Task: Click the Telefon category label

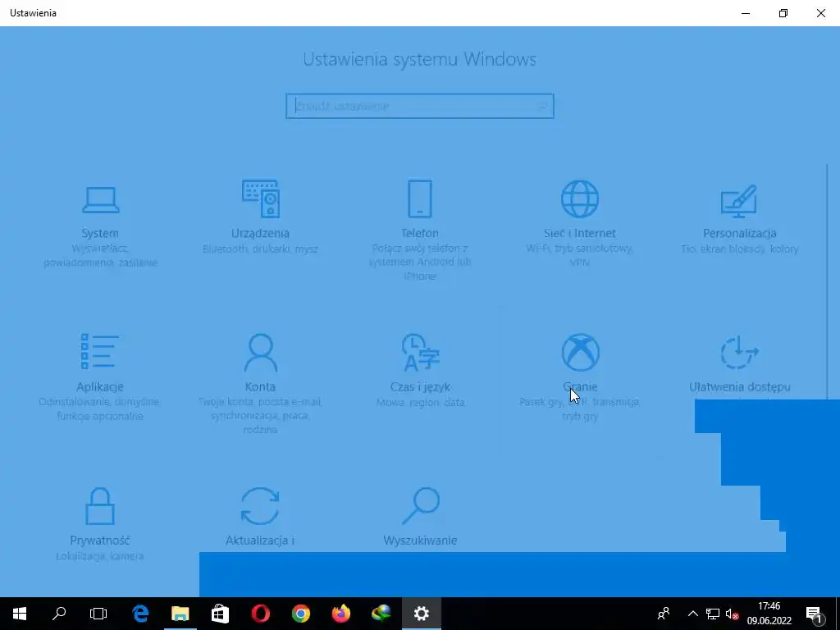Action: pos(420,233)
